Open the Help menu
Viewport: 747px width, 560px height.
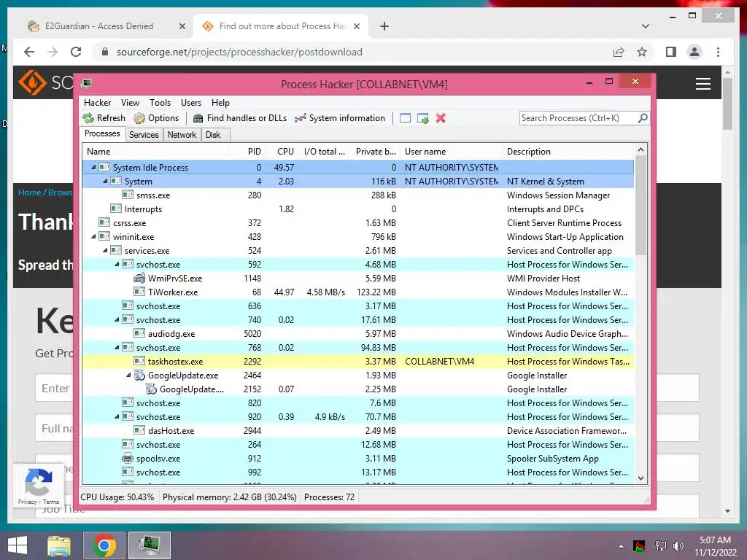(220, 103)
